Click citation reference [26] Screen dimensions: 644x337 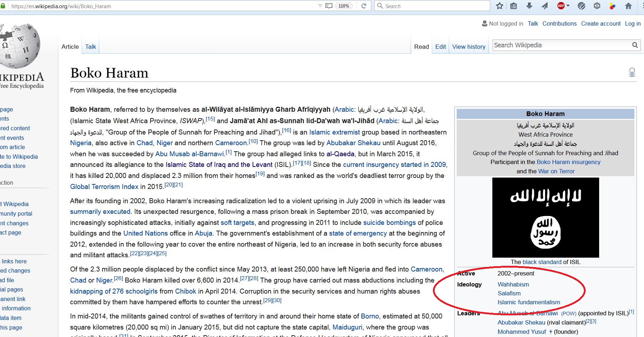[x=118, y=278]
